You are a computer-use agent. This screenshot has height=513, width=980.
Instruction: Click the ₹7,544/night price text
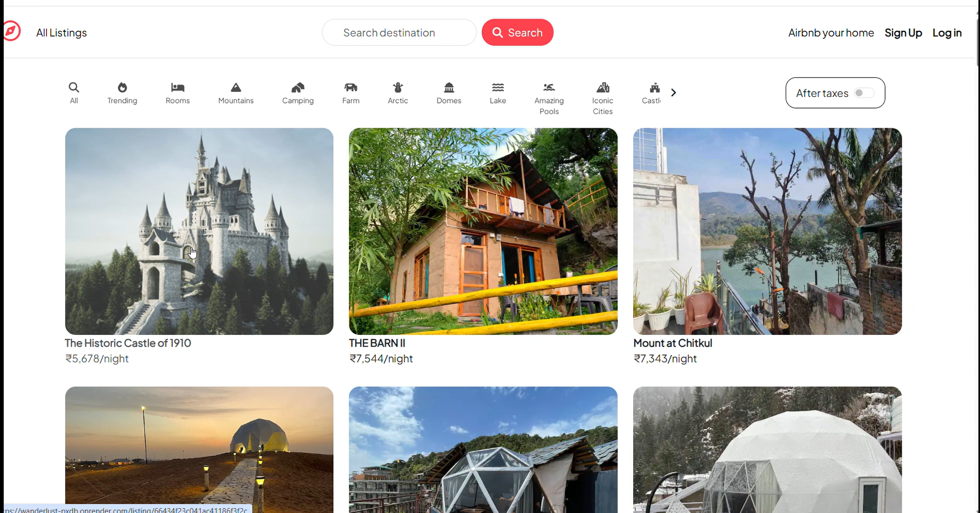pos(381,359)
